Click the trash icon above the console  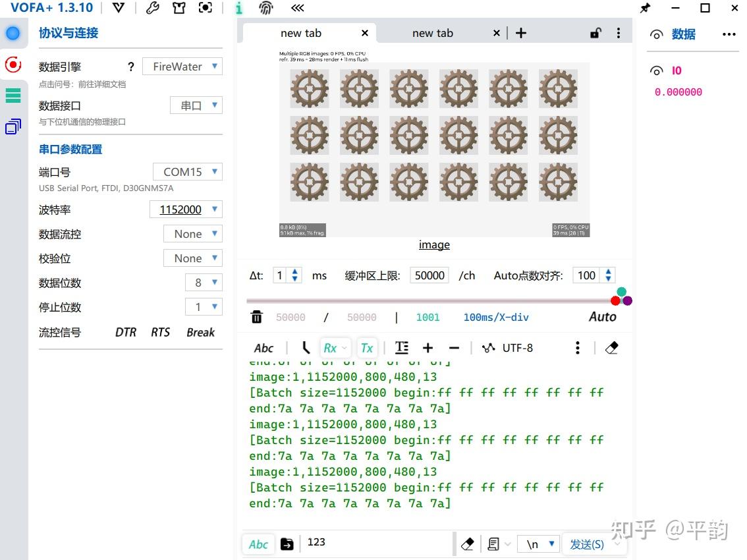point(257,317)
